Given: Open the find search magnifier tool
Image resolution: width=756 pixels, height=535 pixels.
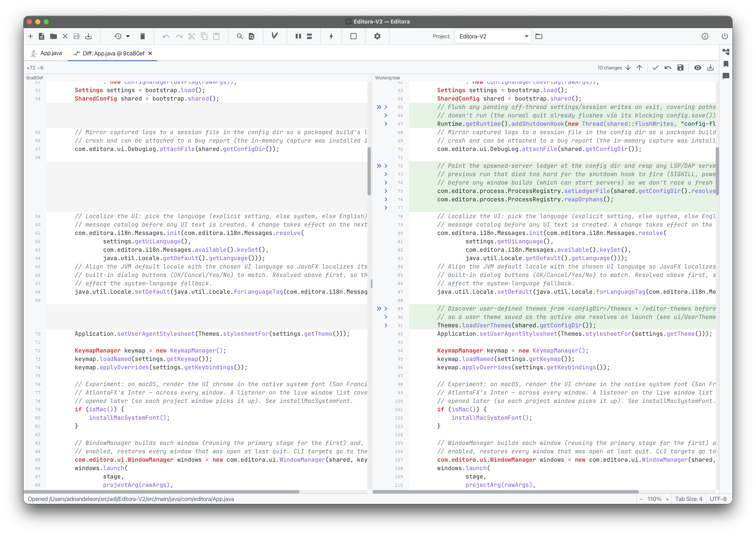Looking at the screenshot, I should (x=240, y=36).
